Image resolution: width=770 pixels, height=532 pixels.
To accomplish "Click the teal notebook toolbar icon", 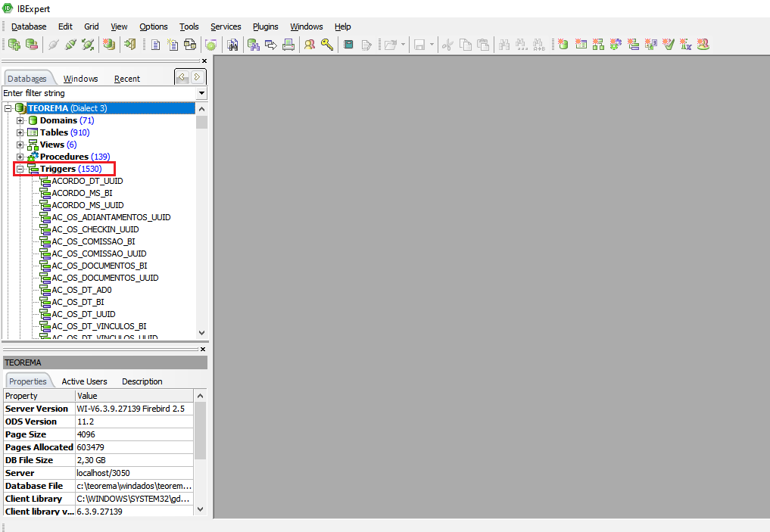I will click(x=348, y=45).
